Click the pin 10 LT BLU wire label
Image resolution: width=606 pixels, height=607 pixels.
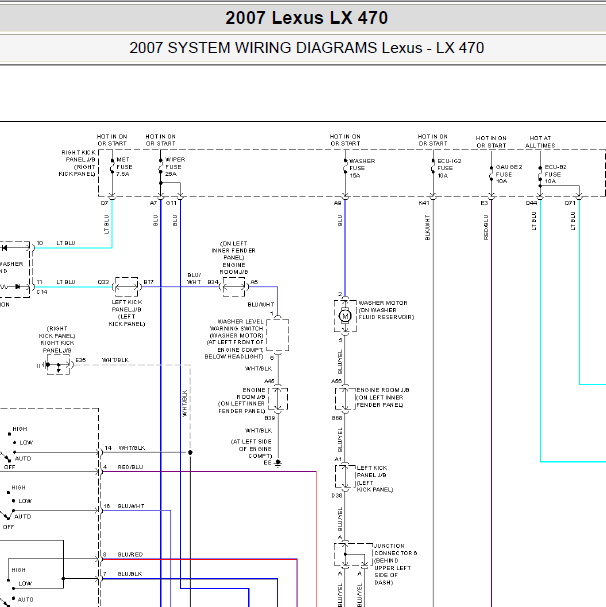pyautogui.click(x=66, y=243)
